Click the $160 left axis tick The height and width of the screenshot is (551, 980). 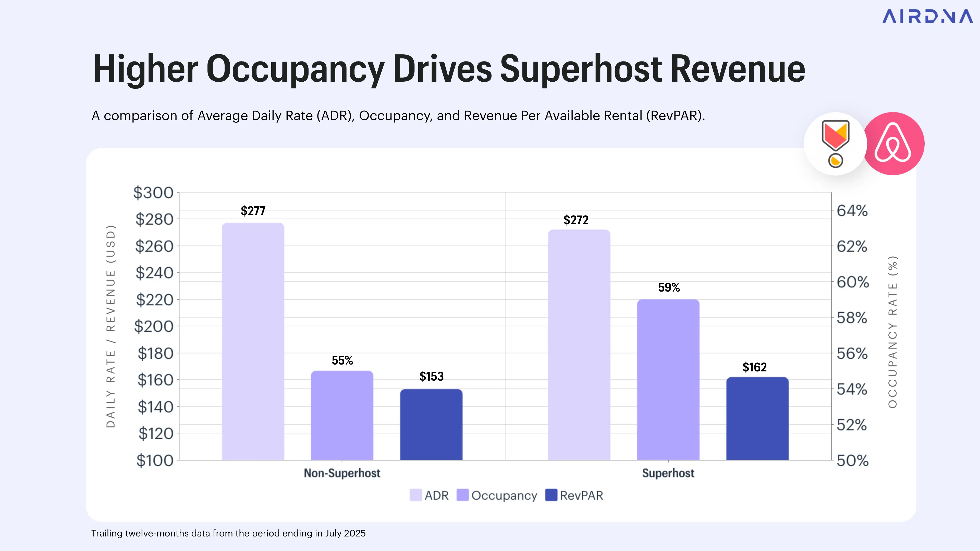click(x=155, y=380)
